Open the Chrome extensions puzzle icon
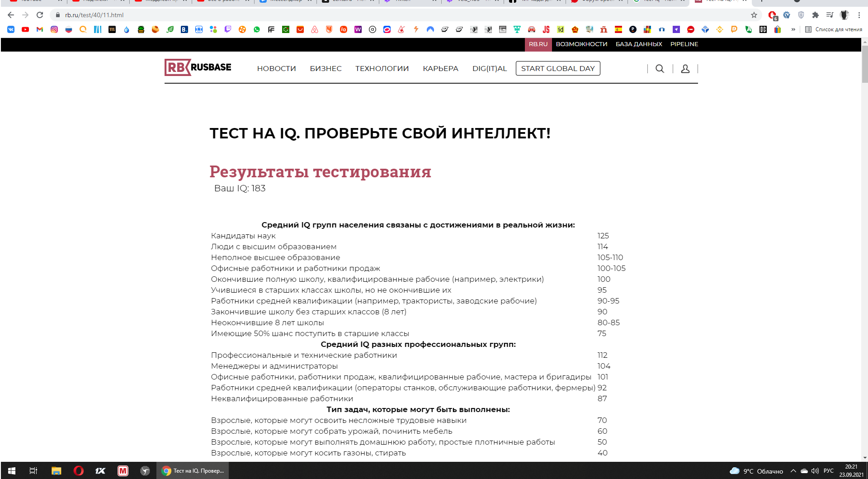 [815, 15]
